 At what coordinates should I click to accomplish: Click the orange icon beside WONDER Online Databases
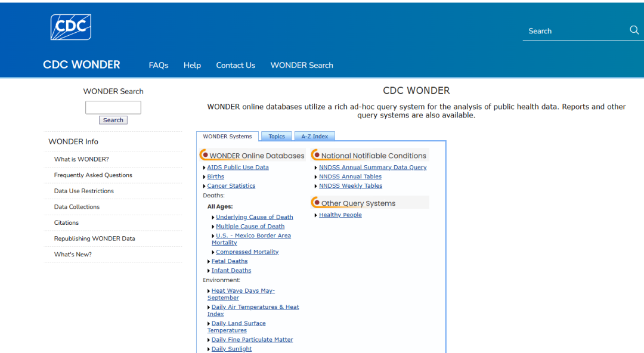point(204,155)
